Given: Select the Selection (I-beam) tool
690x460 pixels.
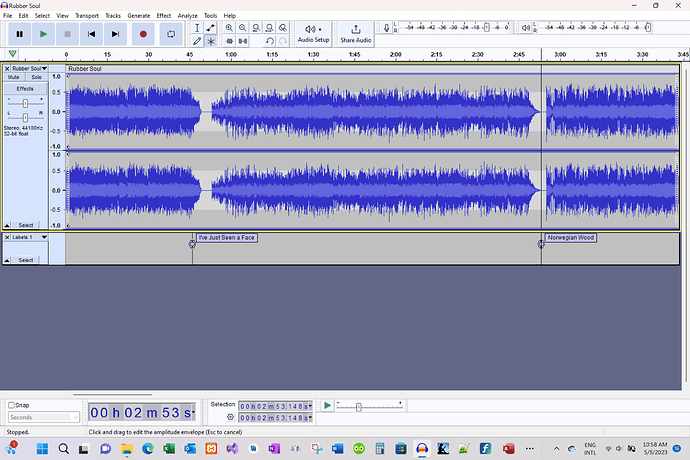Looking at the screenshot, I should pos(197,28).
